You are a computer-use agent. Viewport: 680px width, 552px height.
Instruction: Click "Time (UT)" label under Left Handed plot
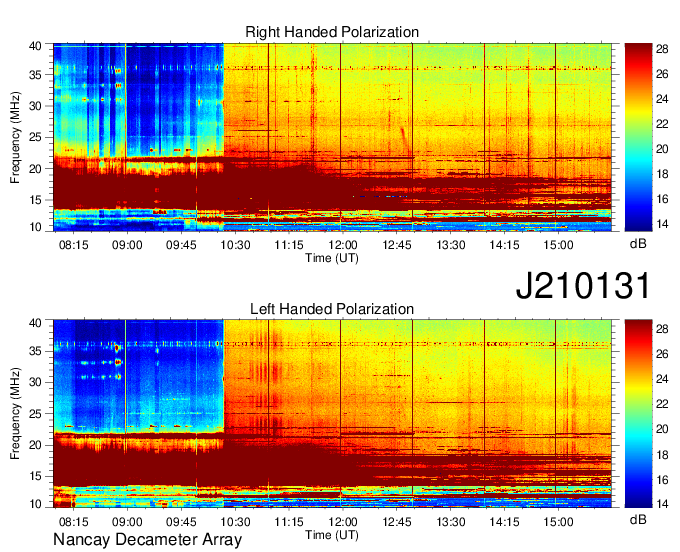point(332,535)
